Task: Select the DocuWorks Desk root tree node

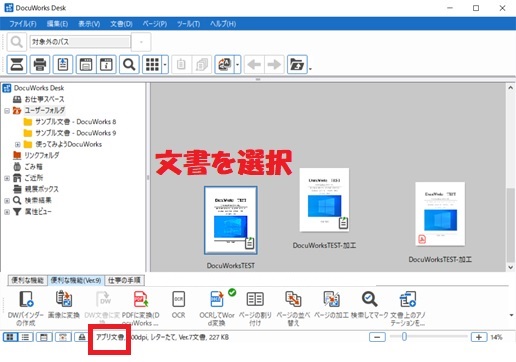Action: pos(39,88)
